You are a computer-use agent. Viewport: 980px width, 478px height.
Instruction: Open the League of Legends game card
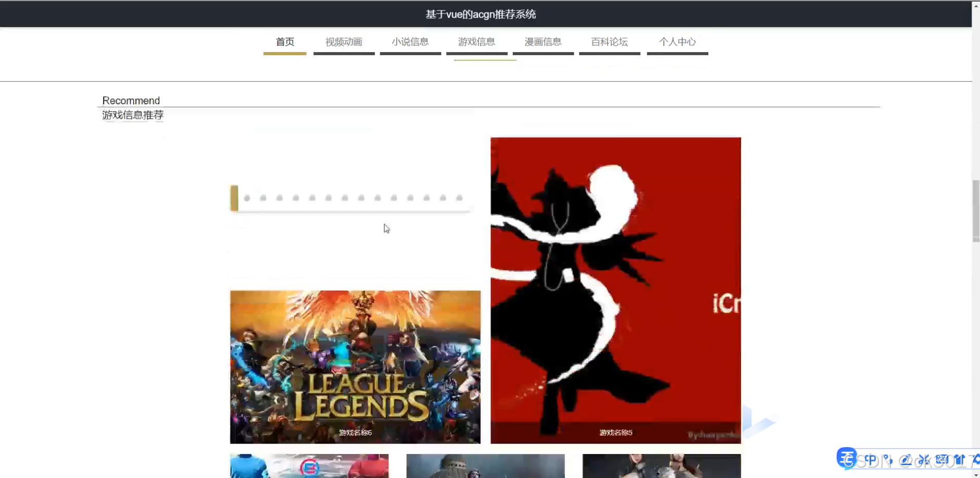355,367
